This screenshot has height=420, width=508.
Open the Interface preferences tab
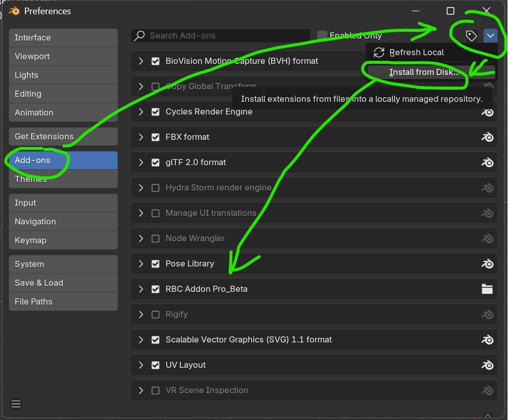point(63,38)
